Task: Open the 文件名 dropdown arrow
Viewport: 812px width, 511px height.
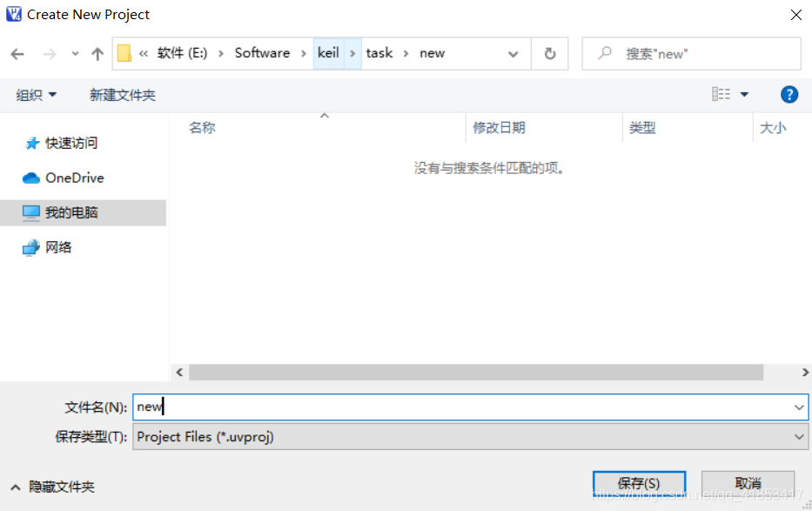Action: pos(799,407)
